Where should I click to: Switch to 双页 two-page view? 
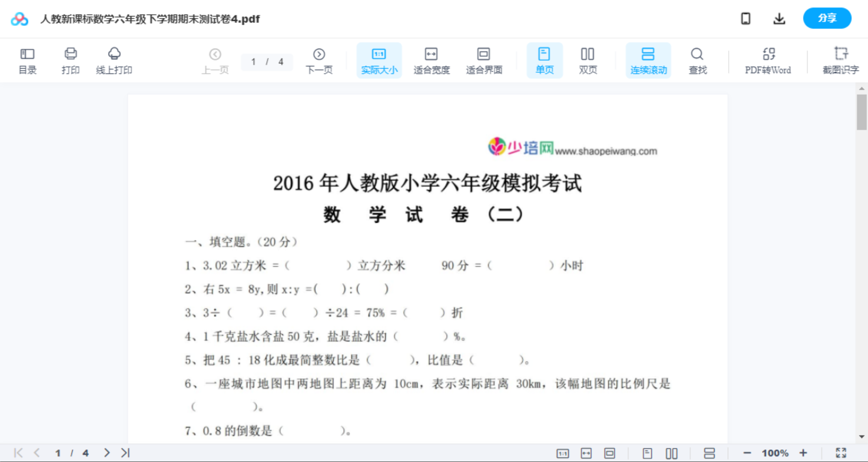point(588,60)
